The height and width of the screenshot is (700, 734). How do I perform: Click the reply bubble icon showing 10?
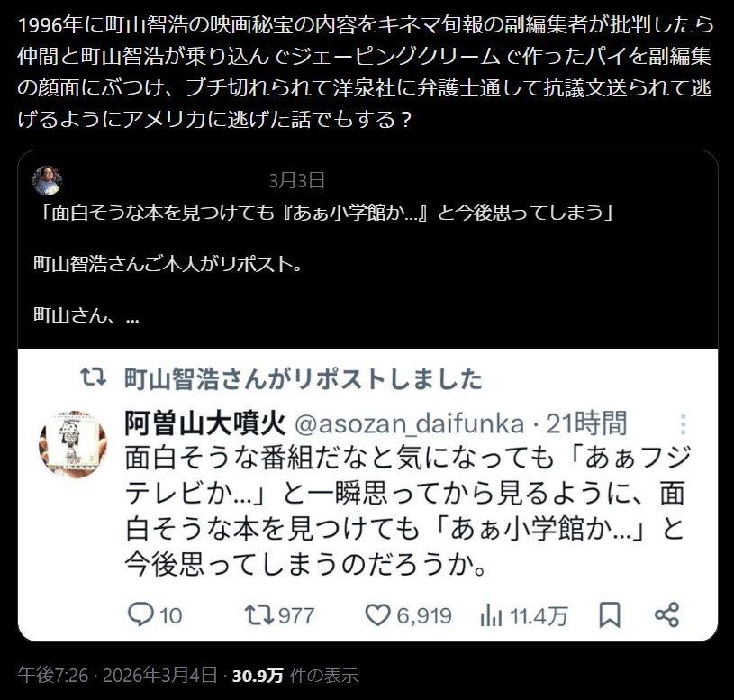click(140, 614)
